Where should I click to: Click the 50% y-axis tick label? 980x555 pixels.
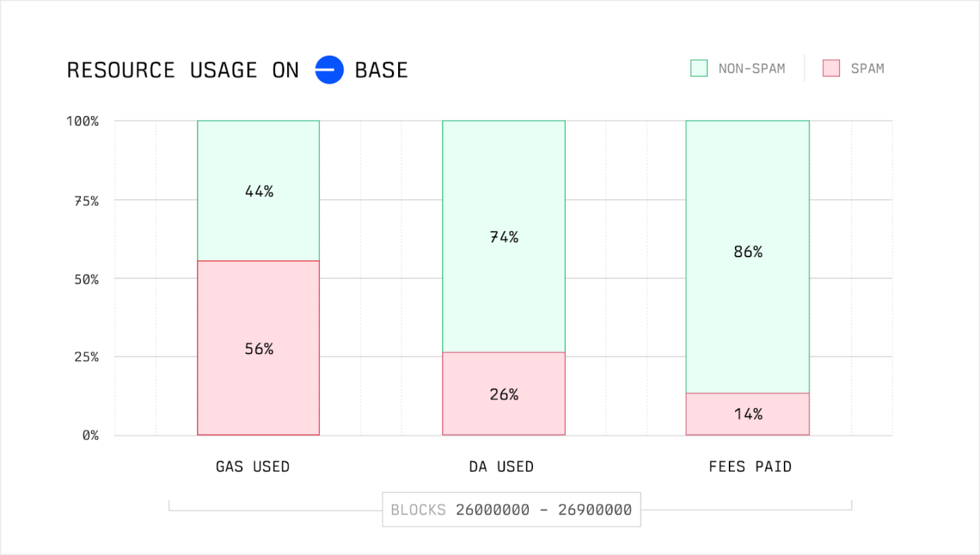pos(86,279)
